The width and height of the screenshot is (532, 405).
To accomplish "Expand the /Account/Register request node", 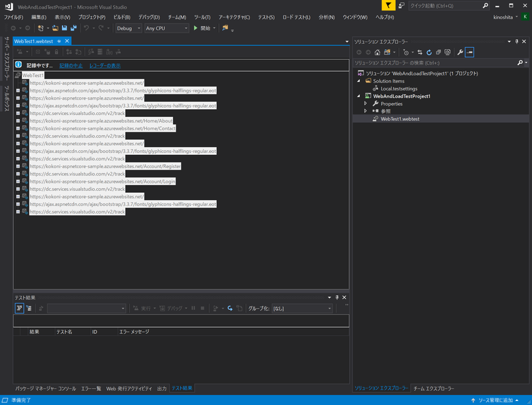I will click(x=18, y=166).
